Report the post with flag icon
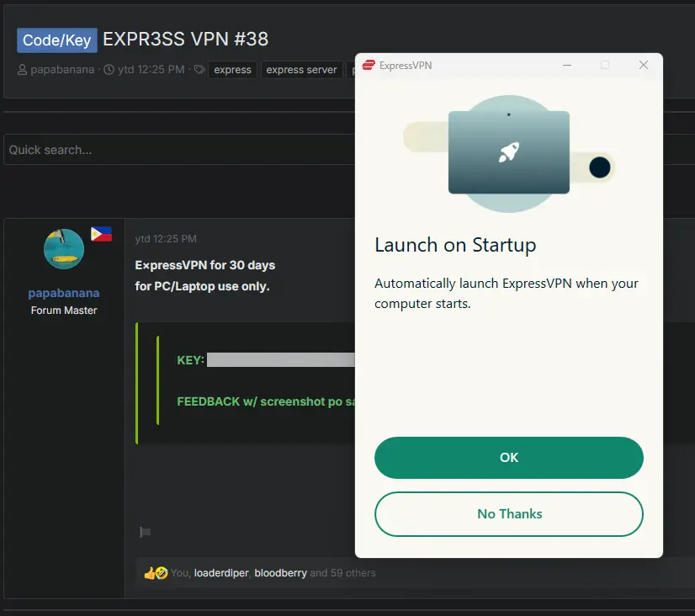Viewport: 695px width, 616px height. coord(145,532)
